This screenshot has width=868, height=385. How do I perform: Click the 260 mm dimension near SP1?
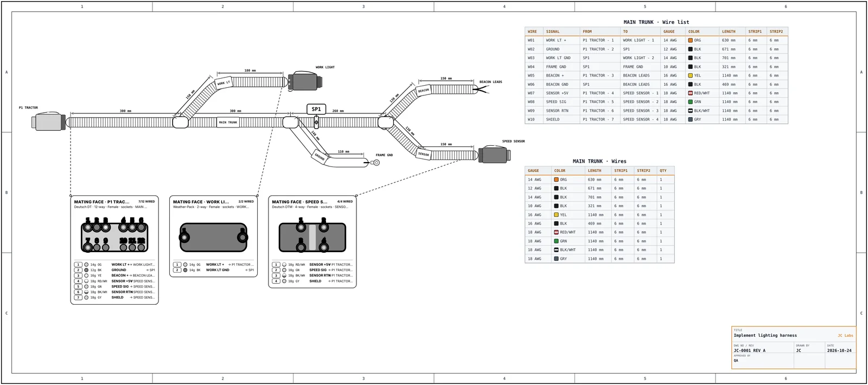(x=339, y=111)
